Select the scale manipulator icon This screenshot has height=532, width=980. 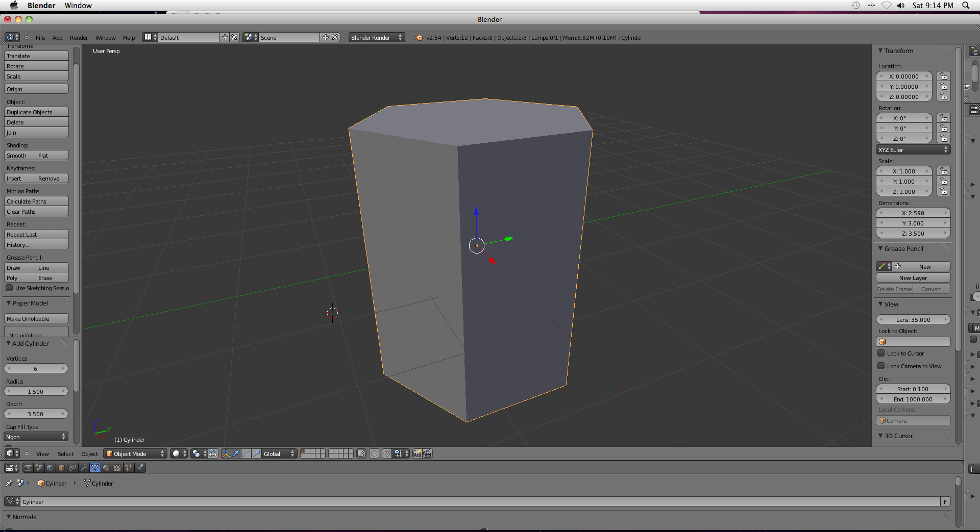[256, 453]
